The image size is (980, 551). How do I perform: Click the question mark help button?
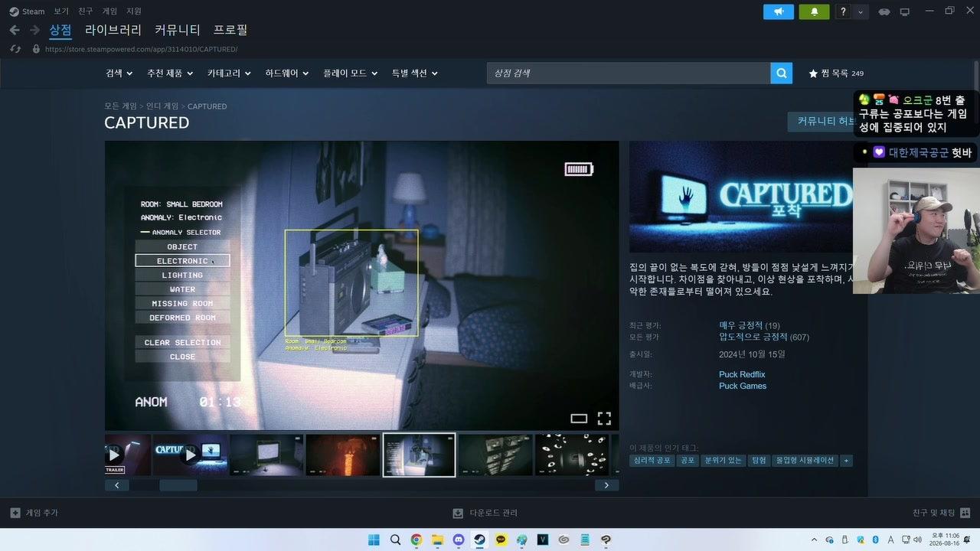[x=844, y=11]
